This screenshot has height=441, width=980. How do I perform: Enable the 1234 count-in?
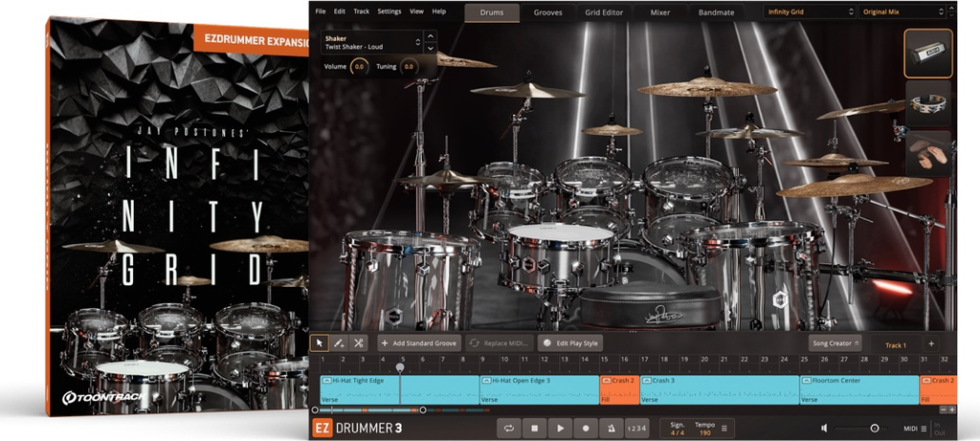tap(637, 429)
